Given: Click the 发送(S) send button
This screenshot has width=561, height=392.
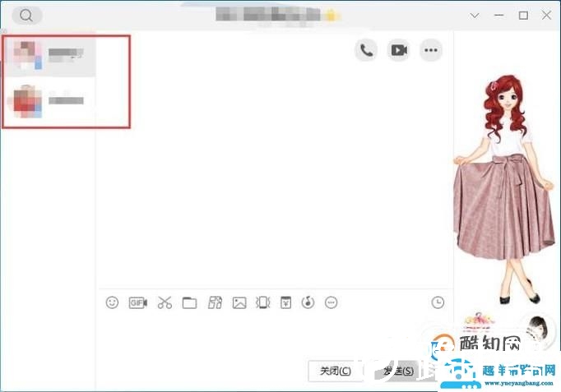Looking at the screenshot, I should tap(399, 371).
